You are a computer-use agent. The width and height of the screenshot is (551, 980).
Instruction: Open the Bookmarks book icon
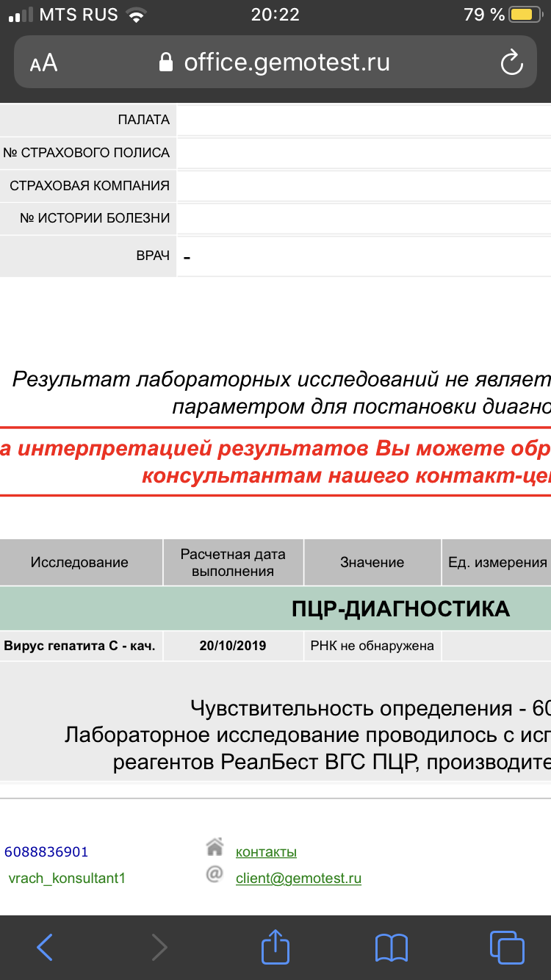(391, 947)
